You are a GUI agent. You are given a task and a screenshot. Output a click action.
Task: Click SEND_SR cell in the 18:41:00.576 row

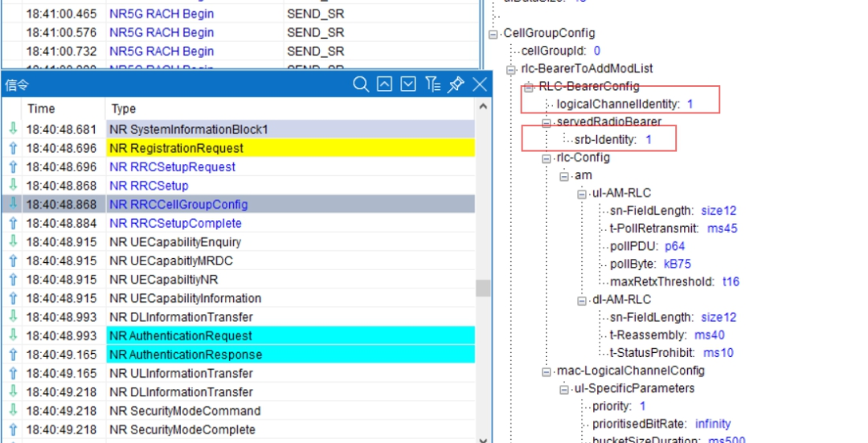(316, 33)
